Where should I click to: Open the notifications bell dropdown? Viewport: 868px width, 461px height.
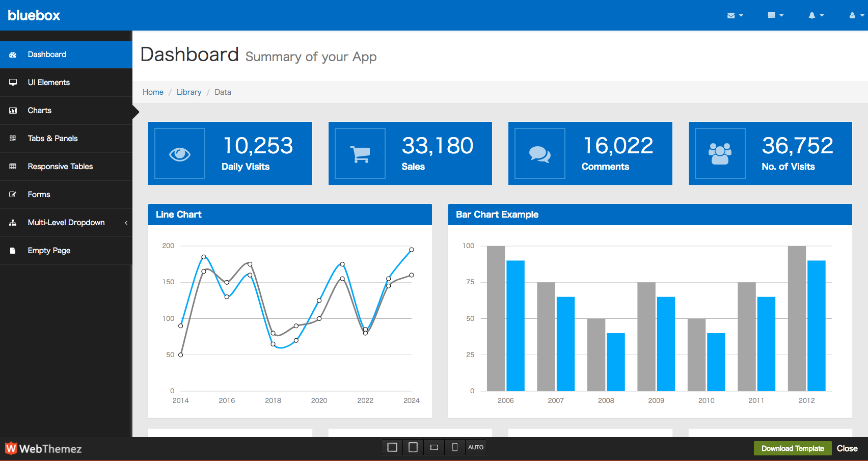pos(816,15)
